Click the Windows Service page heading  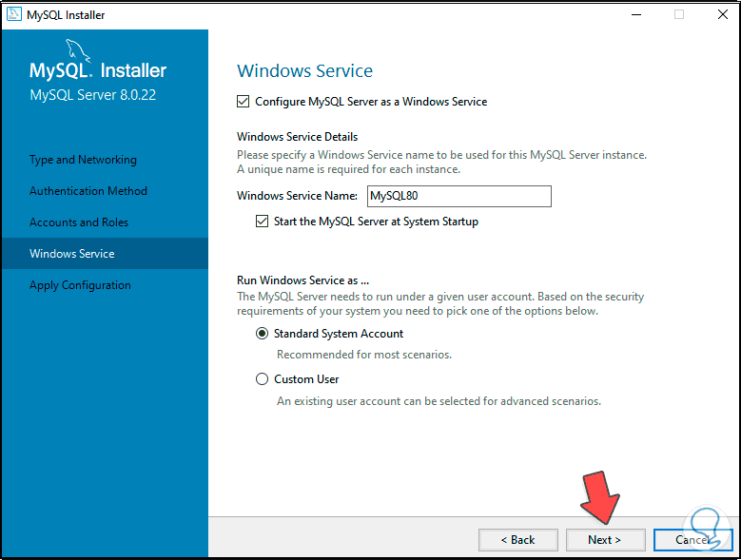[304, 70]
